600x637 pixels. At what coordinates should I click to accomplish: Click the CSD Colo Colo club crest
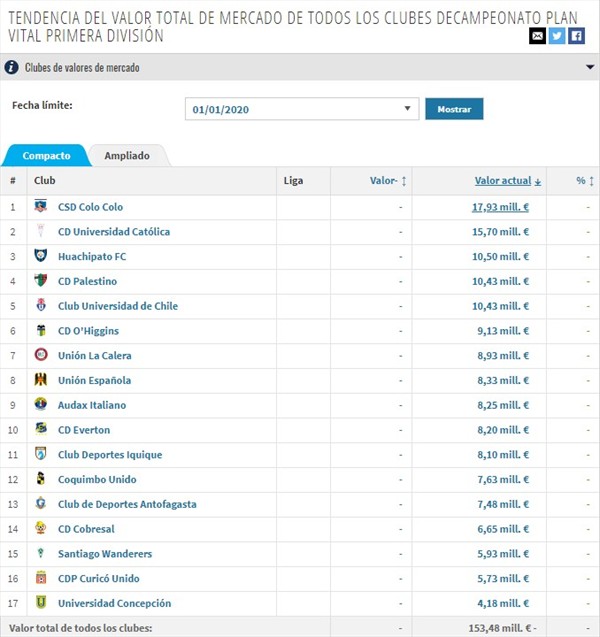(x=41, y=207)
